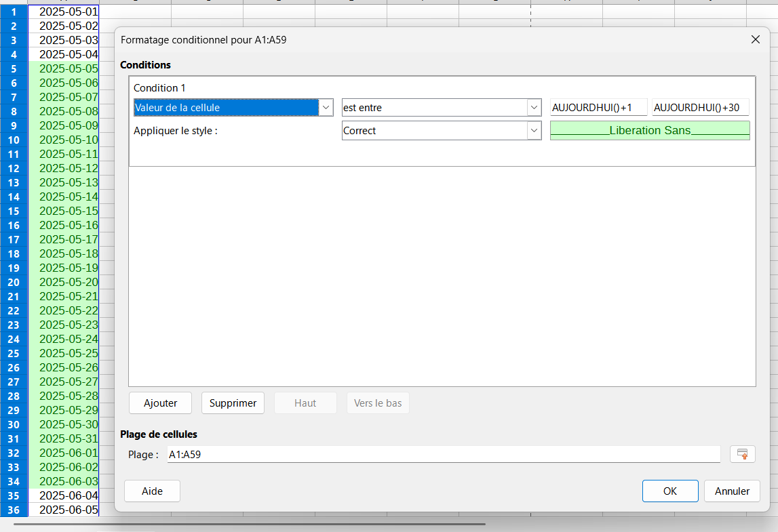Click the shrink range selector icon
Screen dimensions: 778x532
click(742, 454)
